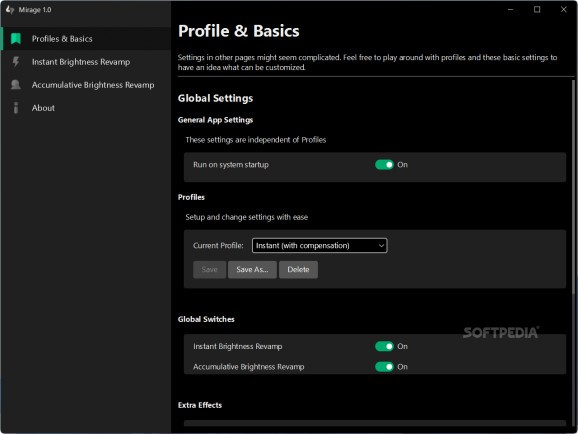This screenshot has height=434, width=578.
Task: Disable the Instant Brightness Revamp global switch
Action: [x=384, y=346]
